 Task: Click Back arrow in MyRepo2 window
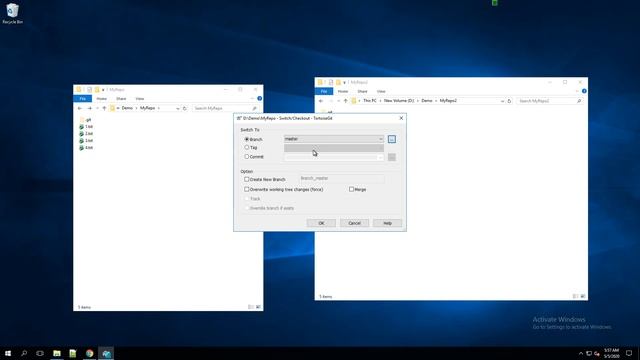click(321, 101)
